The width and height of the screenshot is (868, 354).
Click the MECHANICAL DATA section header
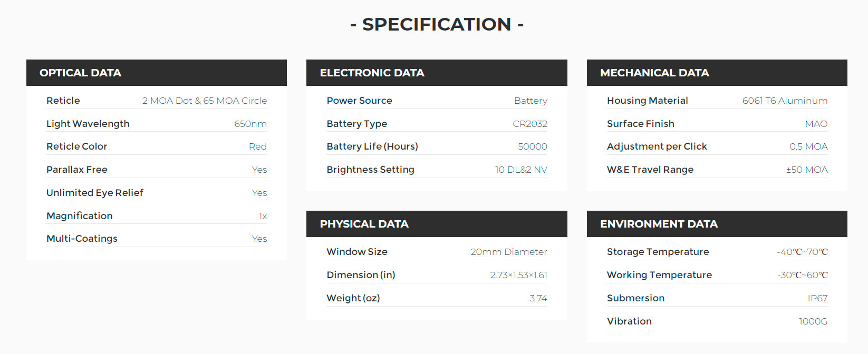[654, 73]
